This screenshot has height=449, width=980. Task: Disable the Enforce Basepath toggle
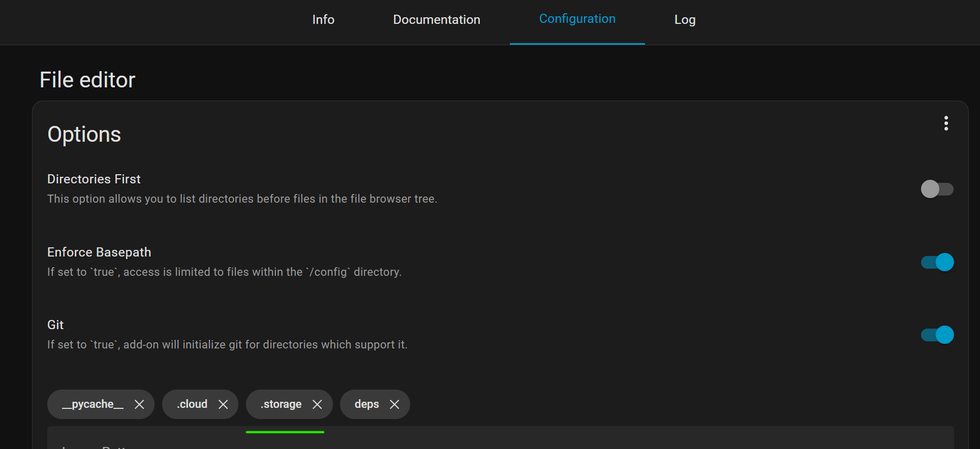point(937,262)
